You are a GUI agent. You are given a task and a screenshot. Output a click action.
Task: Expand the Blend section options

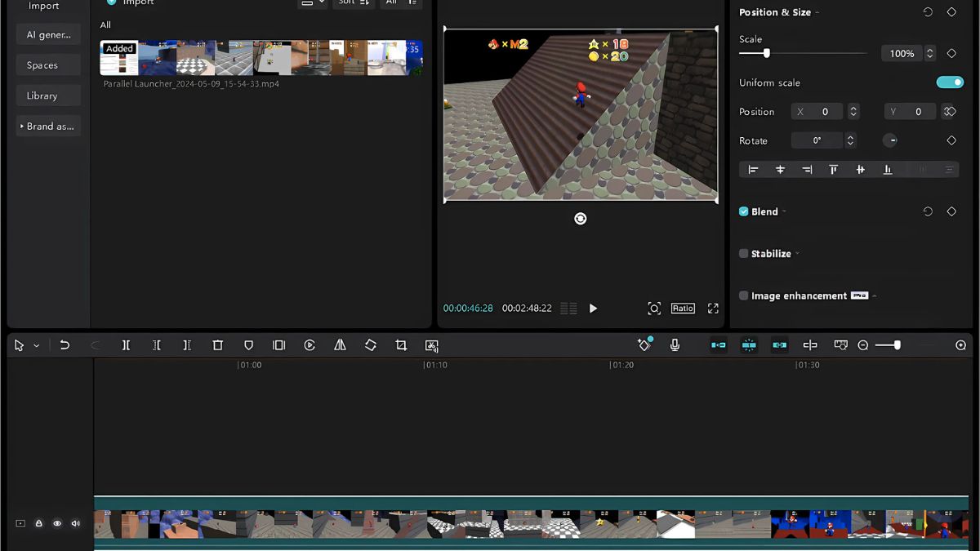pos(784,211)
